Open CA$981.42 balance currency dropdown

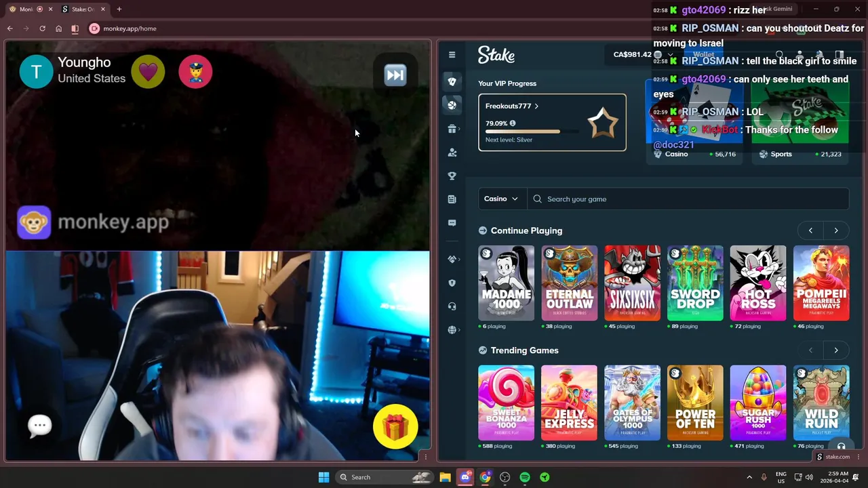[644, 54]
